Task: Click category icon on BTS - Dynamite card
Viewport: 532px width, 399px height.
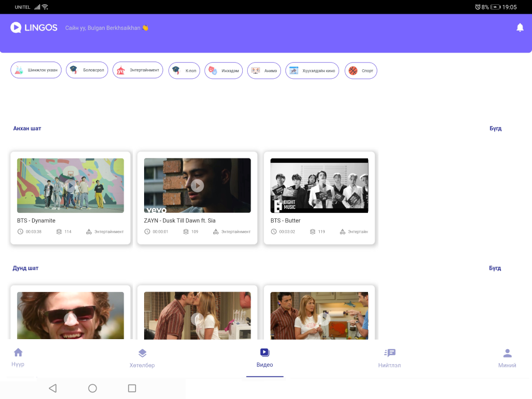Action: click(89, 232)
